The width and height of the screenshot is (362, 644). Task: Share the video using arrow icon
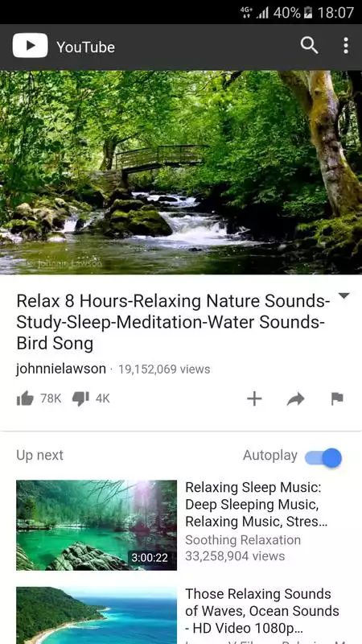pyautogui.click(x=295, y=398)
